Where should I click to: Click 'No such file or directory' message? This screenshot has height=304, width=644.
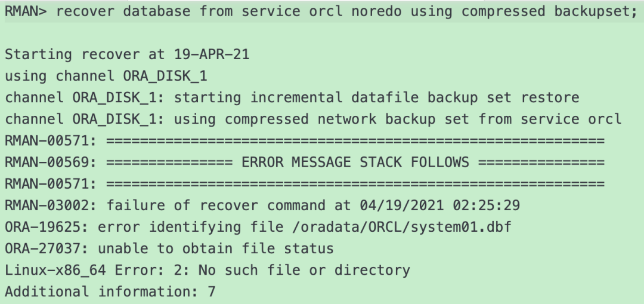pyautogui.click(x=304, y=271)
